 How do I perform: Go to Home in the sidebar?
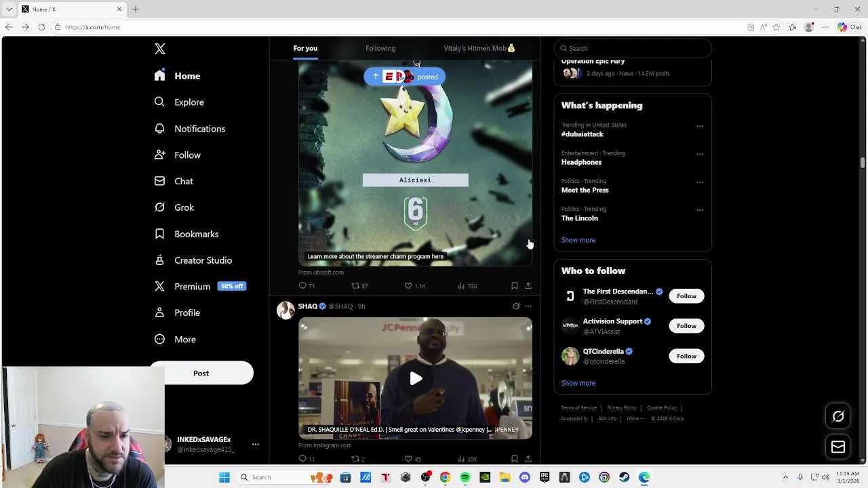tap(178, 76)
